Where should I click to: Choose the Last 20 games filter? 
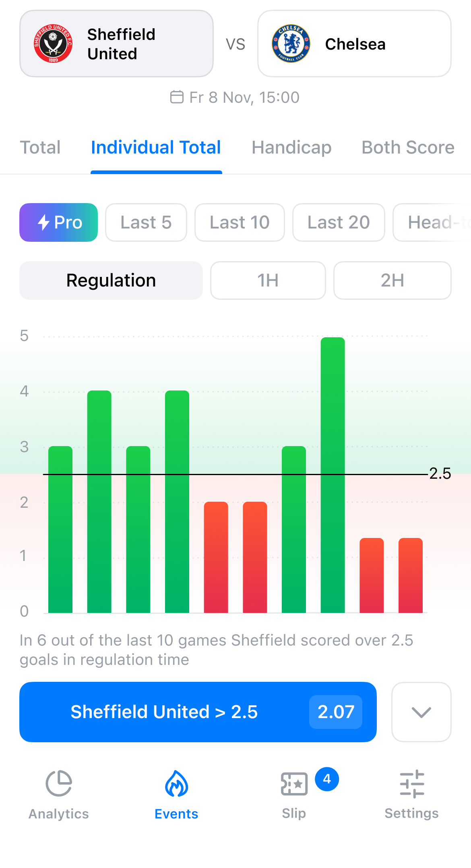339,222
